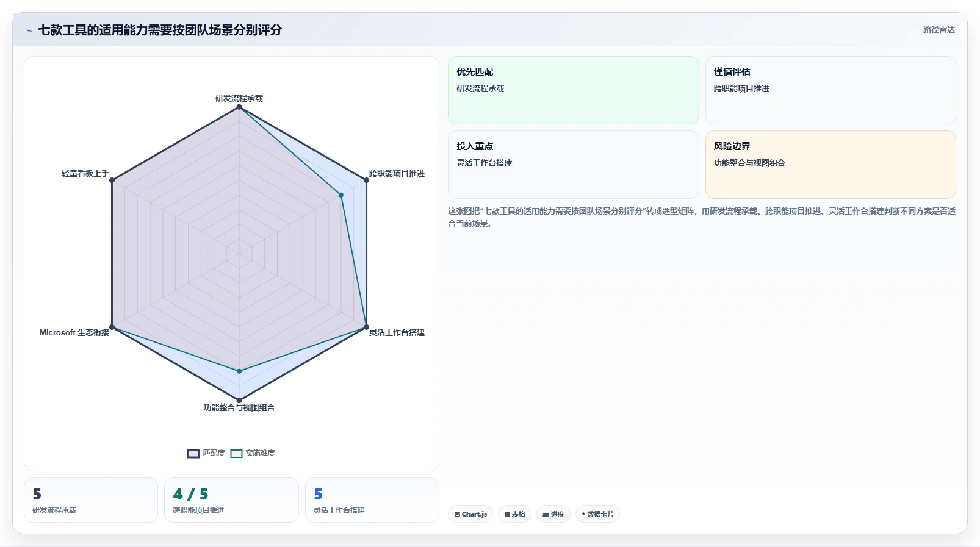The width and height of the screenshot is (980, 547).
Task: Toggle the 匹配度 legend entry
Action: (x=206, y=453)
